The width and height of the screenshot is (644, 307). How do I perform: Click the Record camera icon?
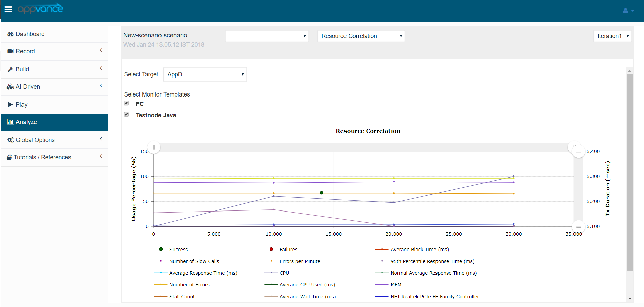[10, 51]
